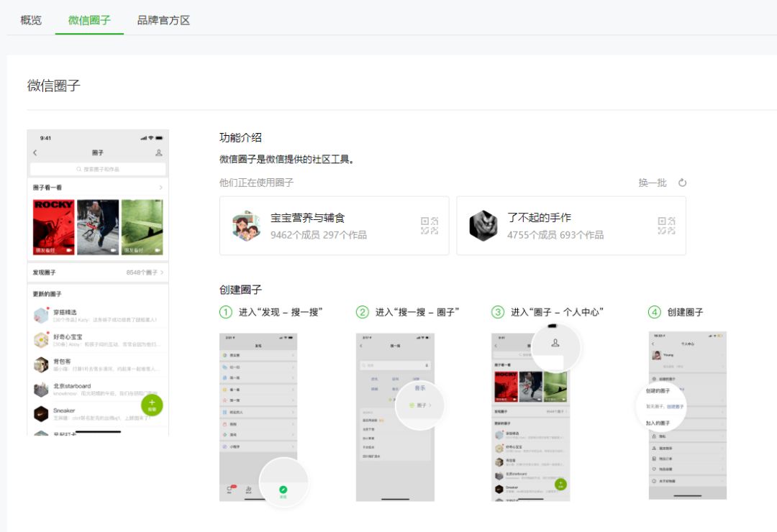
Task: Click the step 4 创建圈子 screenshot
Action: pyautogui.click(x=687, y=415)
